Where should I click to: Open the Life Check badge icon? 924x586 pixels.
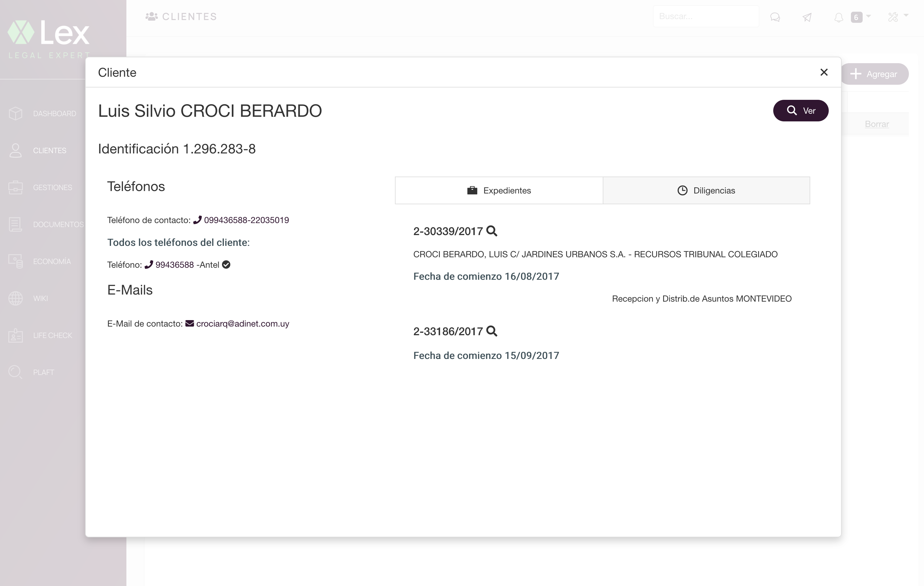(x=15, y=335)
